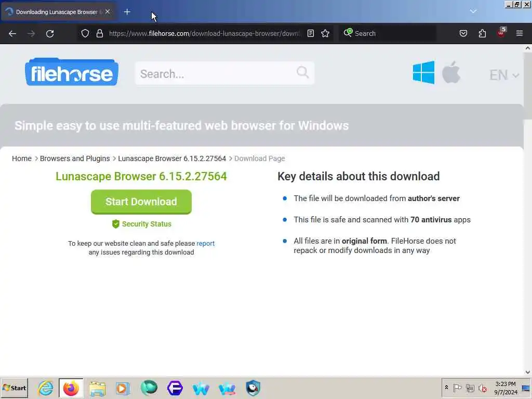Reload the page with the refresh icon
The image size is (532, 399).
(50, 34)
